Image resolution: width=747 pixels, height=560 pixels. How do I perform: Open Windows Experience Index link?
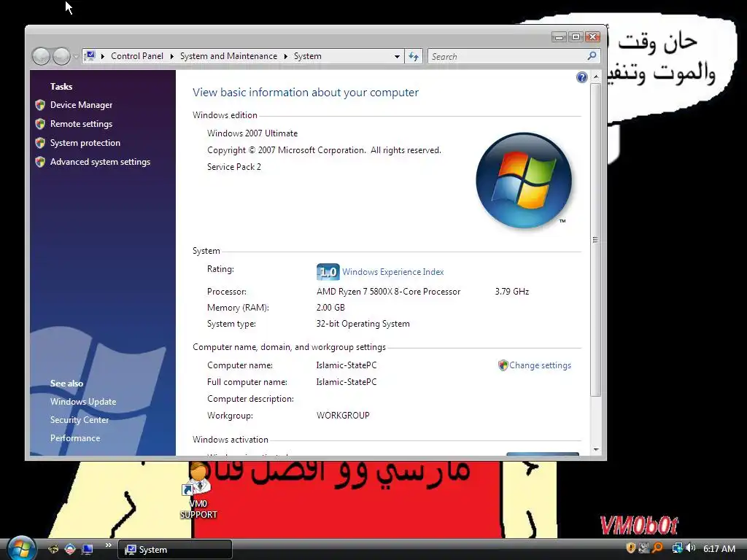tap(393, 272)
